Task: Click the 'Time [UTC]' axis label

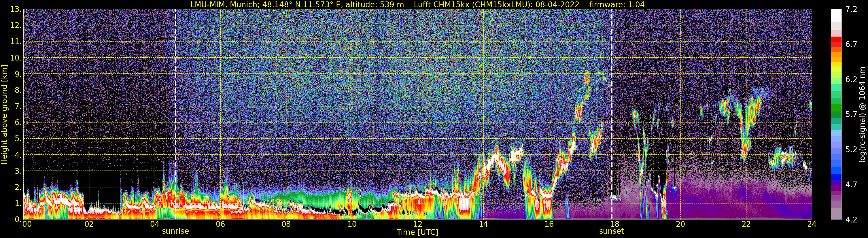Action: [417, 232]
